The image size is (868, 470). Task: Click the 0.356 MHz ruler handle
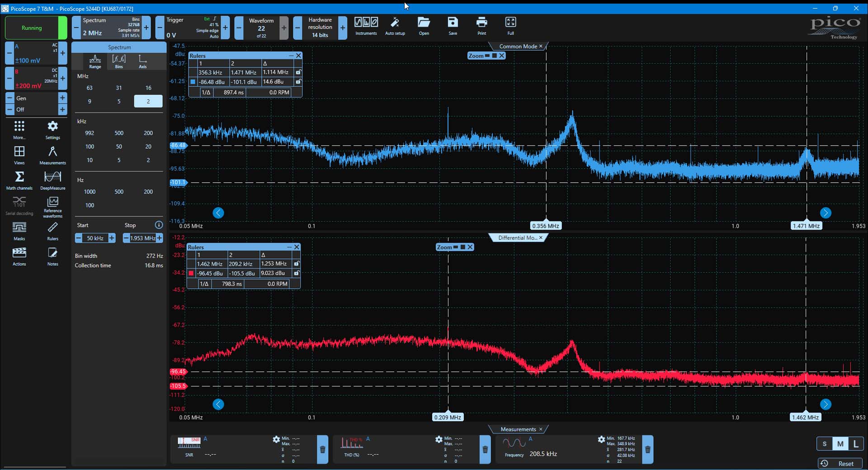click(545, 226)
